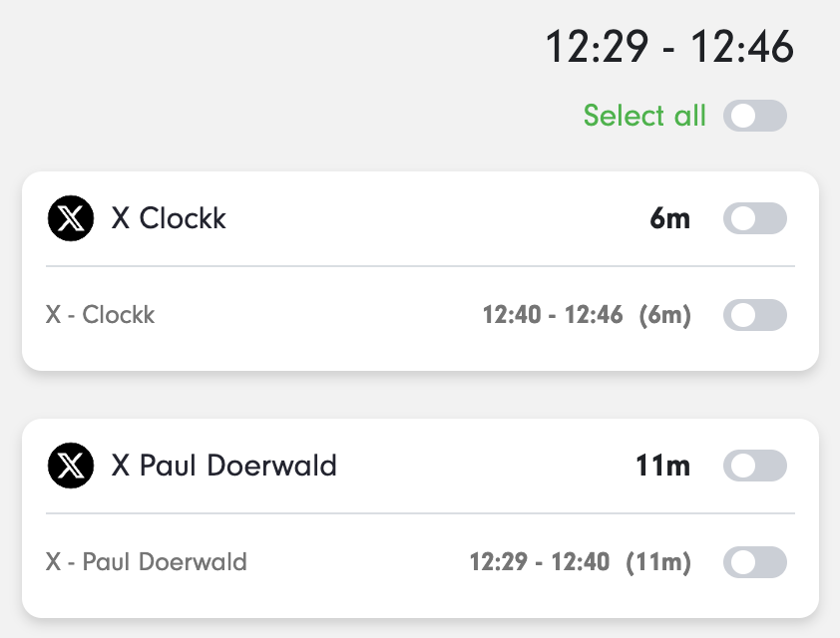Turn on the X - Clockk 12:40 entry switch

pos(755,315)
